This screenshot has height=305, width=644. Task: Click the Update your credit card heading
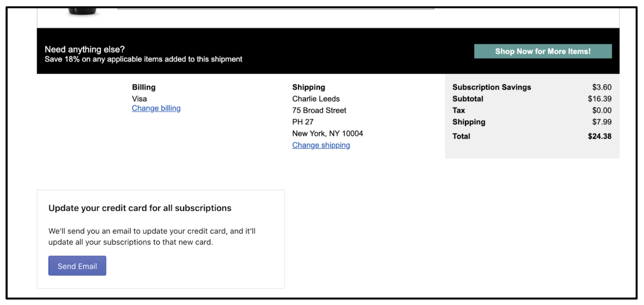tap(140, 208)
